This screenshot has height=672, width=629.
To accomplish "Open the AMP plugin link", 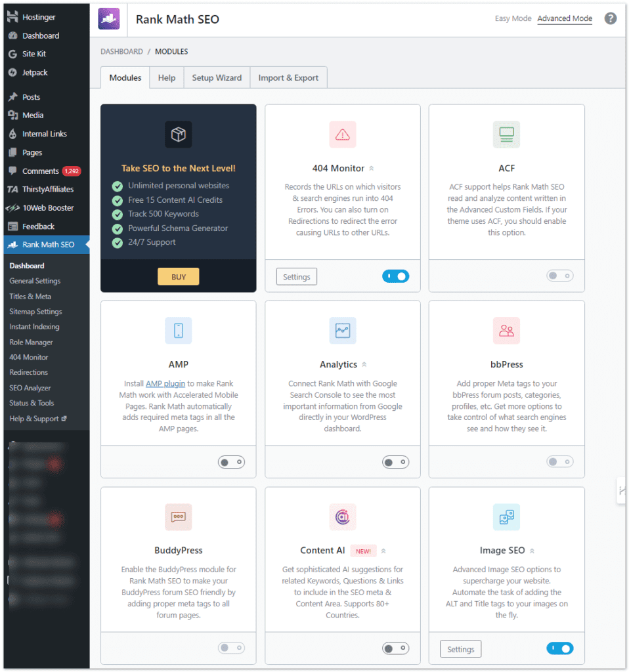I will click(x=165, y=383).
